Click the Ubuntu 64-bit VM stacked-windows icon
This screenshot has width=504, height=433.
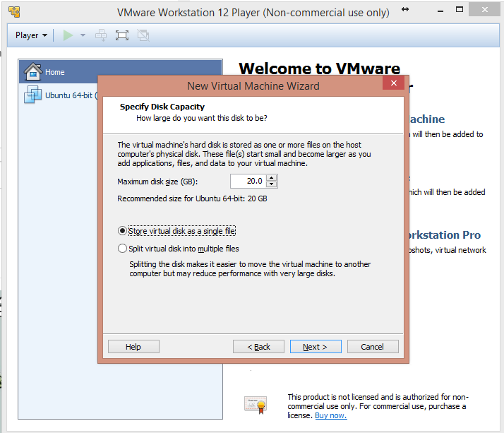tap(32, 95)
